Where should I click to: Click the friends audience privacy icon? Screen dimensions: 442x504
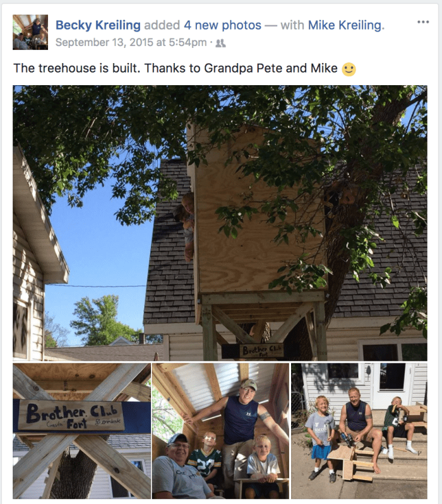[x=220, y=43]
